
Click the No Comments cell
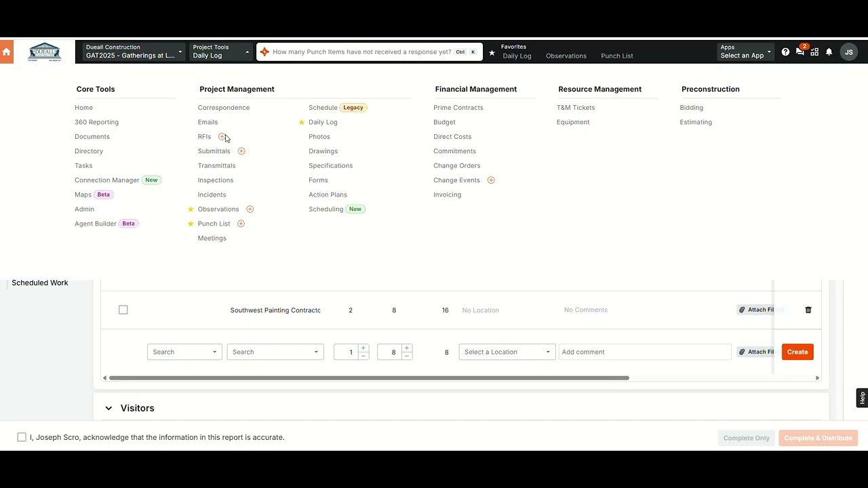click(x=586, y=310)
